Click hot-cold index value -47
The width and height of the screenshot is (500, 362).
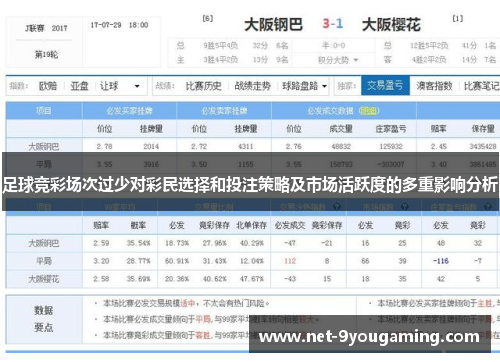[290, 243]
